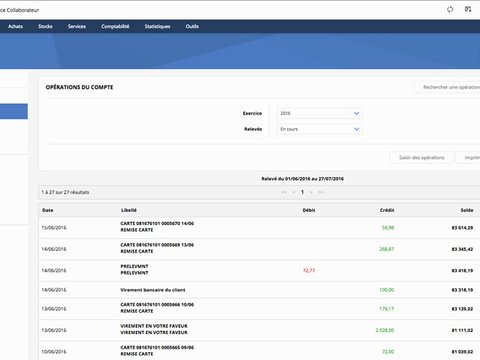Click the 83 418,19 balance
This screenshot has width=480, height=360.
coord(462,270)
